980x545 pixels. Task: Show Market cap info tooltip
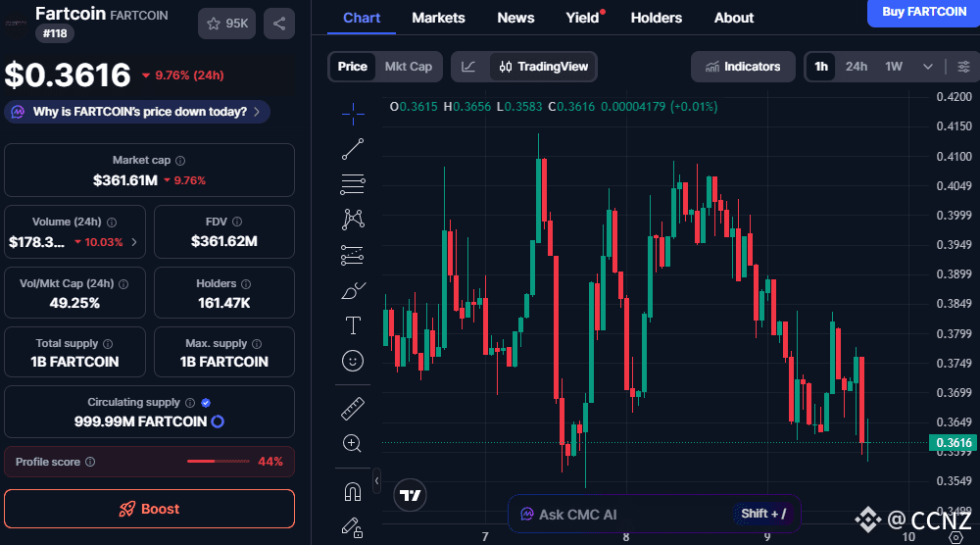coord(180,161)
